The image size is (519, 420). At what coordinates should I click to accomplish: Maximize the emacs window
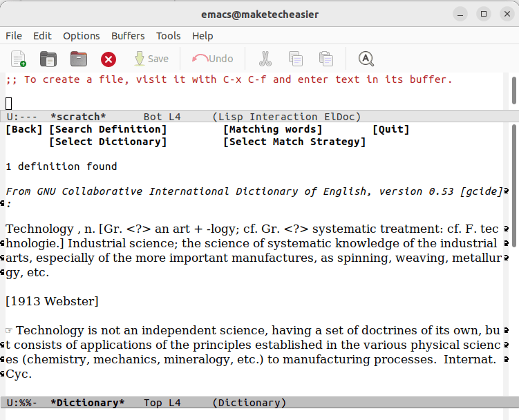coord(484,14)
